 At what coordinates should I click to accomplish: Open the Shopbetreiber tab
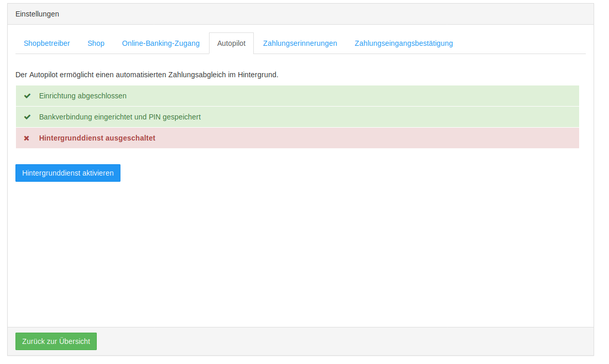[47, 43]
